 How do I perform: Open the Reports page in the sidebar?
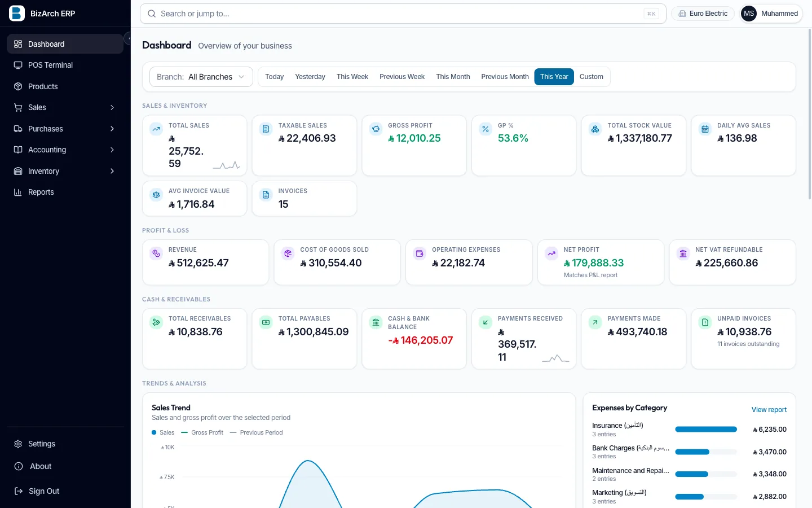pos(65,192)
